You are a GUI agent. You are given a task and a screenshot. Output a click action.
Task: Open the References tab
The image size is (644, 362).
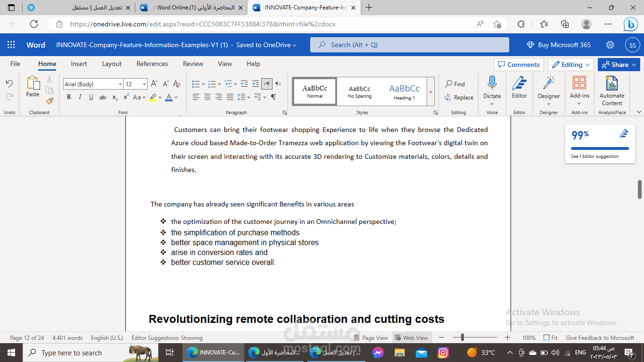(x=152, y=64)
